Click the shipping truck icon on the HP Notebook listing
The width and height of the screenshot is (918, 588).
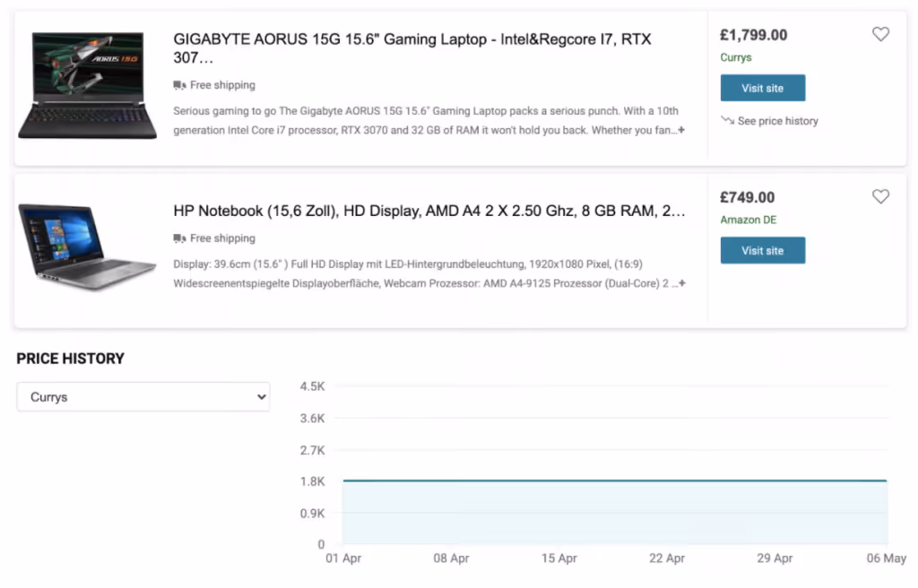pyautogui.click(x=179, y=238)
